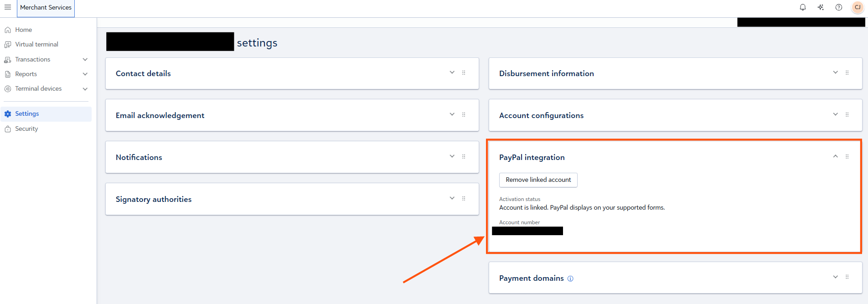Image resolution: width=868 pixels, height=304 pixels.
Task: Expand the Terminal devices submenu
Action: 85,89
